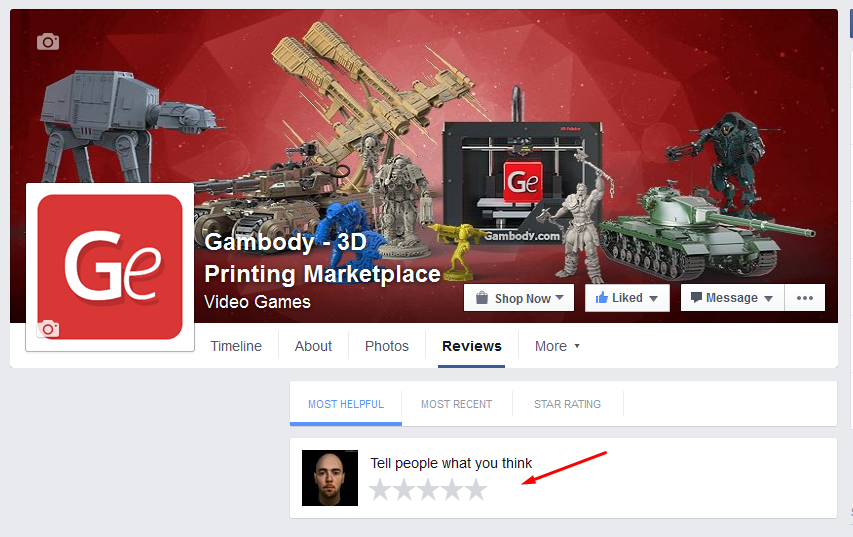Open the About tab
853x537 pixels.
pos(313,346)
